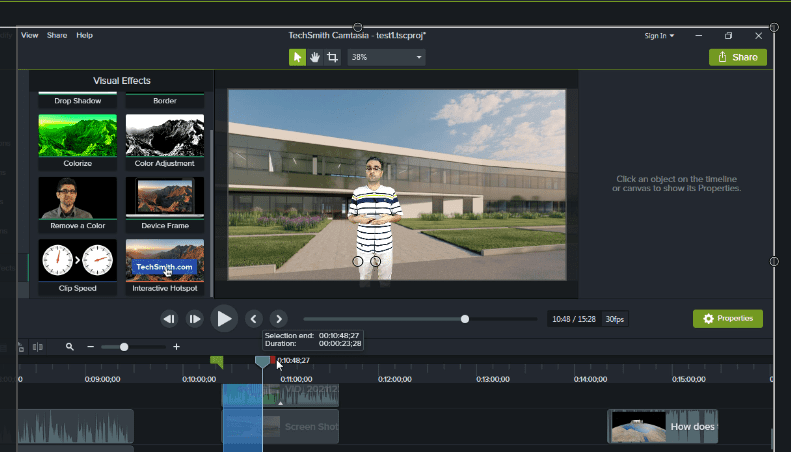791x452 pixels.
Task: Open the Share menu
Action: 57,35
